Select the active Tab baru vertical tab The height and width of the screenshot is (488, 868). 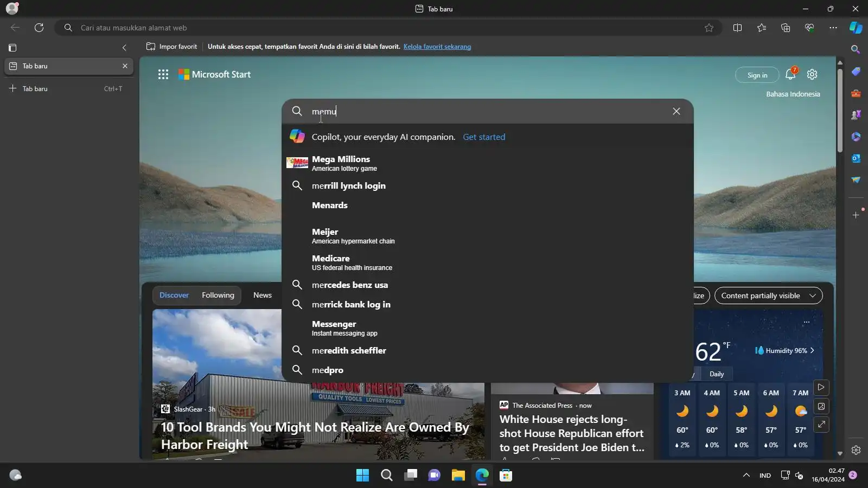[68, 66]
